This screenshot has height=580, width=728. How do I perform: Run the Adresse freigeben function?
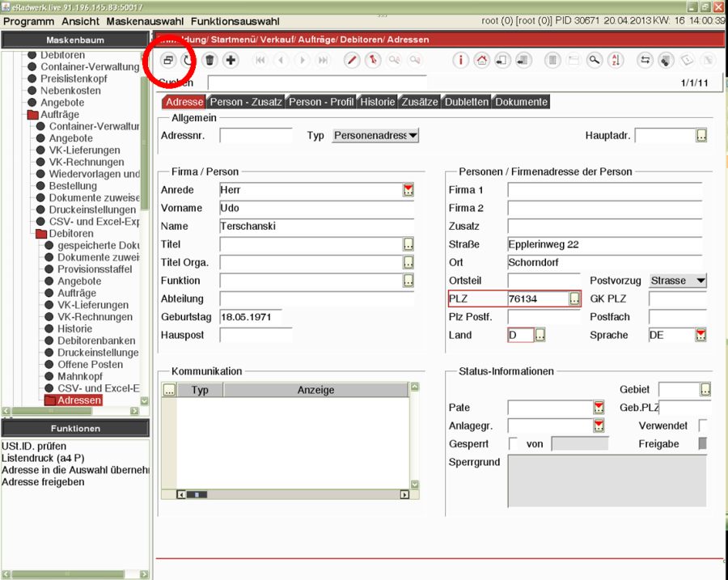tap(43, 482)
